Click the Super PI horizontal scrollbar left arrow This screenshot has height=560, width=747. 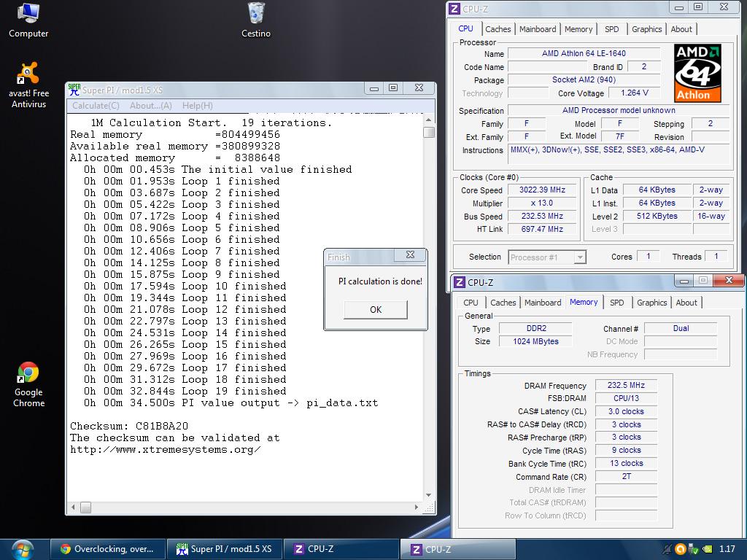pyautogui.click(x=73, y=507)
